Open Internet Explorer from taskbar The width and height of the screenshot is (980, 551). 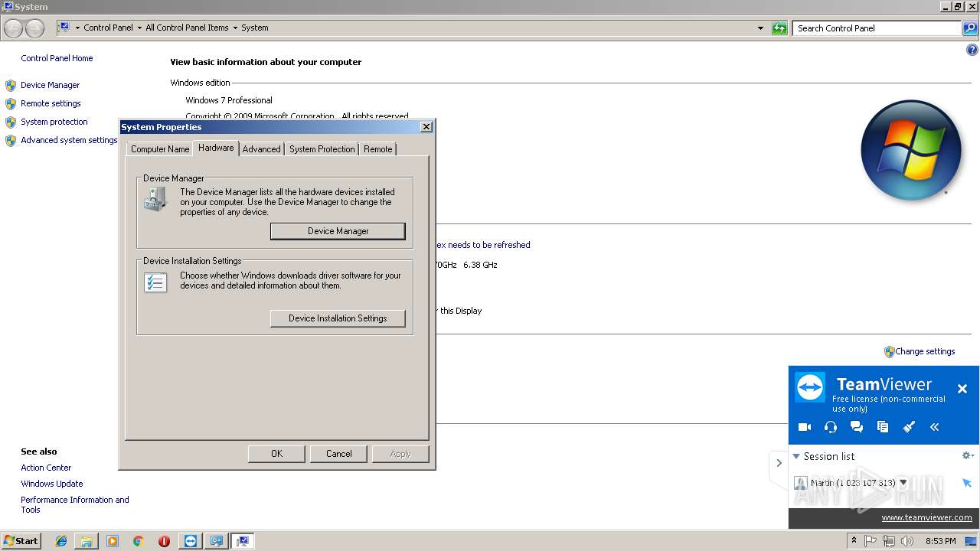click(x=61, y=541)
